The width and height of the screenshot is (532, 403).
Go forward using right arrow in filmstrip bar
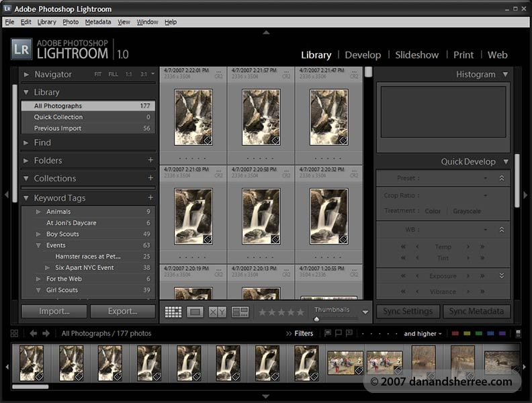click(46, 333)
